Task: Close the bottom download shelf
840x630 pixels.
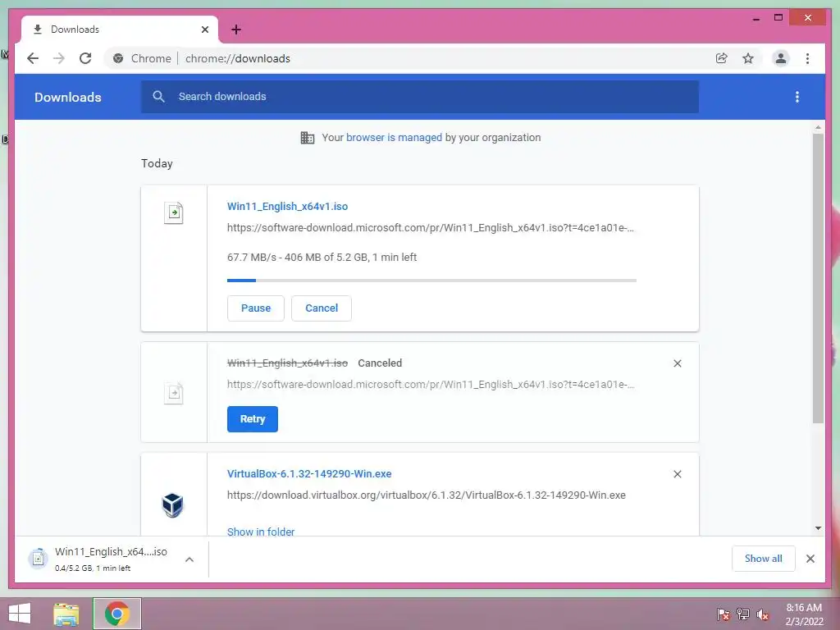Action: (810, 559)
